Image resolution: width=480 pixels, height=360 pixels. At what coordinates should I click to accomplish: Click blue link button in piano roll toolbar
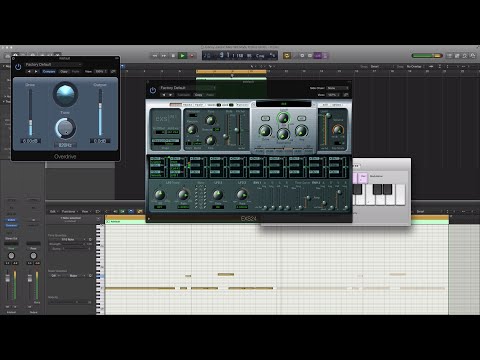pyautogui.click(x=131, y=211)
